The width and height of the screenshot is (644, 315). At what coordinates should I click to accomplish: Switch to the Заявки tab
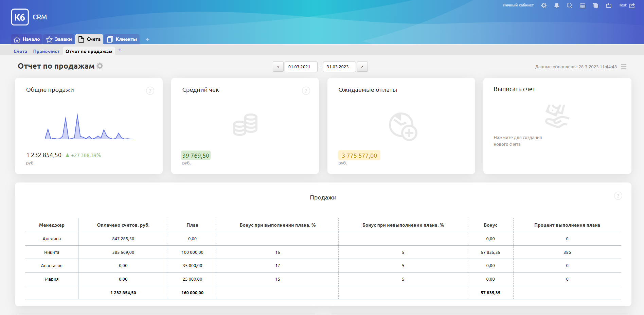click(59, 39)
